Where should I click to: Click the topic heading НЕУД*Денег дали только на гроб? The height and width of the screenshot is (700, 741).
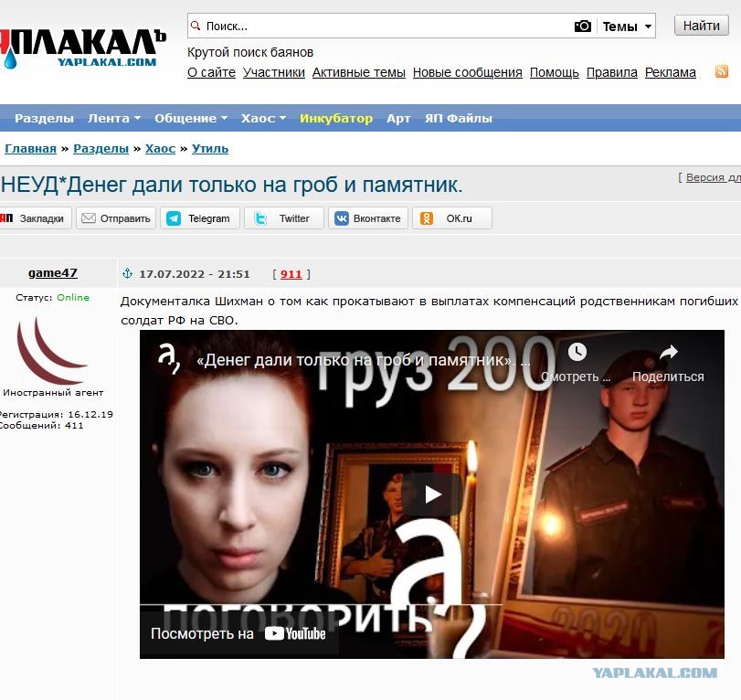tap(231, 185)
